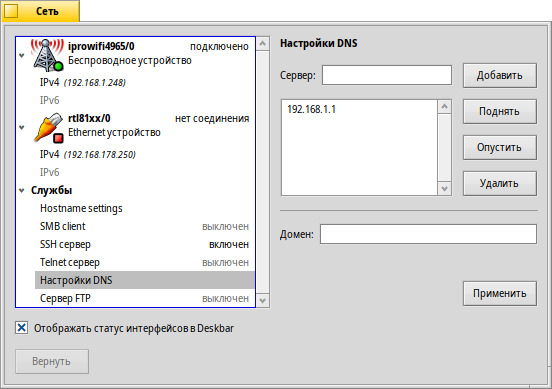Screen dimensions: 552x389
Task: Select DNS entry 192.168.1.1 in list
Action: [312, 109]
